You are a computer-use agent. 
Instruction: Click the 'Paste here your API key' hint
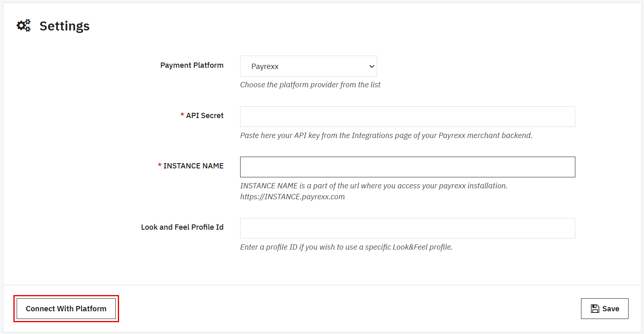386,136
